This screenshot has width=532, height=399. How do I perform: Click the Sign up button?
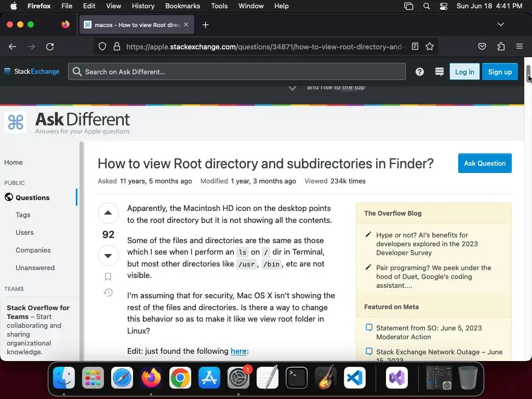point(500,72)
